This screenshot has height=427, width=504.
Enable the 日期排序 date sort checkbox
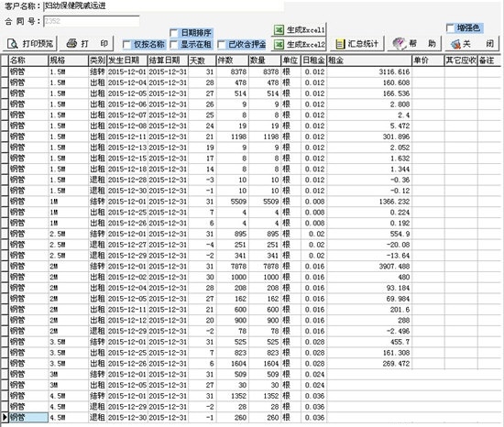(x=173, y=33)
